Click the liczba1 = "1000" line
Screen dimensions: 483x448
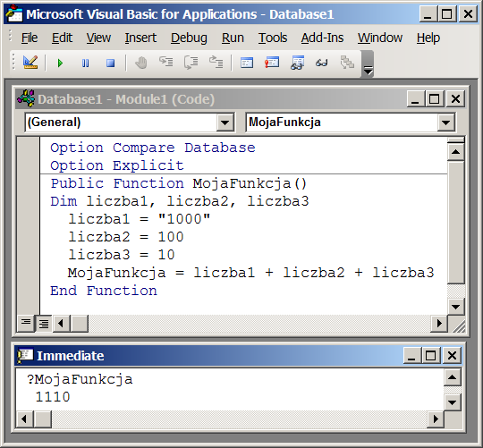pos(140,219)
